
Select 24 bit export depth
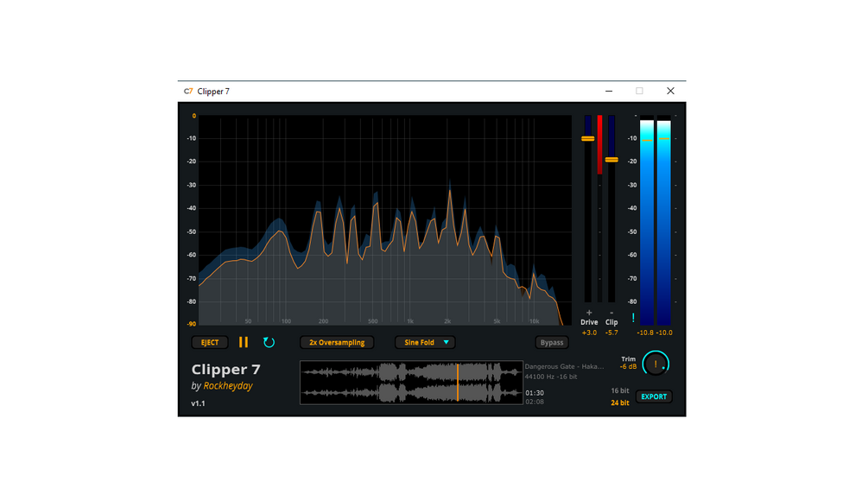[x=619, y=402]
